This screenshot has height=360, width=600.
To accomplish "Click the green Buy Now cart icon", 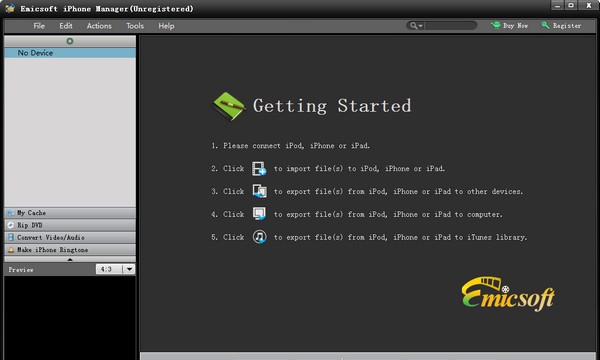I will tap(496, 25).
